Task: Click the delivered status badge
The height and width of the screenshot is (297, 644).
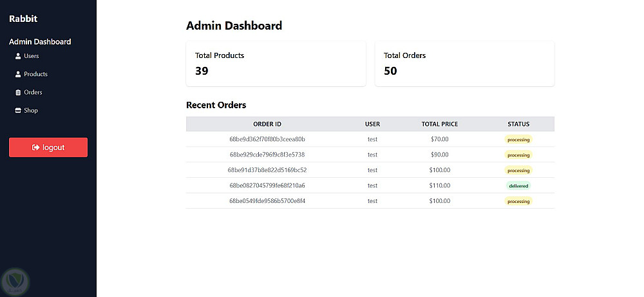Action: click(x=518, y=186)
